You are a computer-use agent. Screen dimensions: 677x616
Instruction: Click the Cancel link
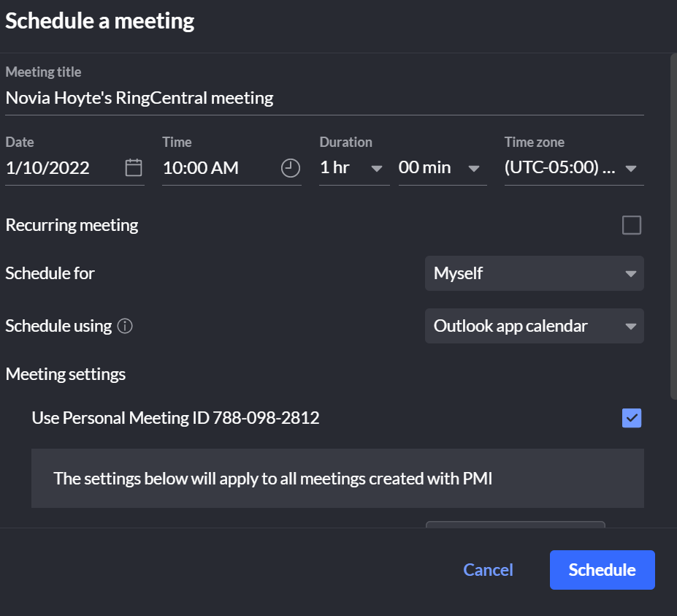[488, 570]
